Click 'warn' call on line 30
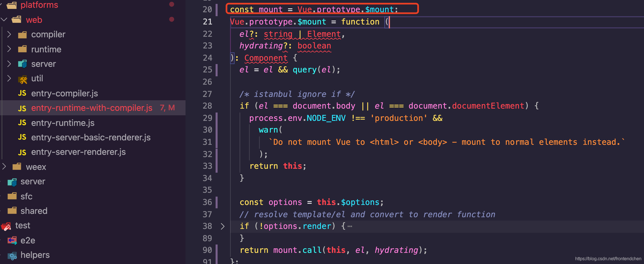Image resolution: width=644 pixels, height=264 pixels. click(x=268, y=130)
